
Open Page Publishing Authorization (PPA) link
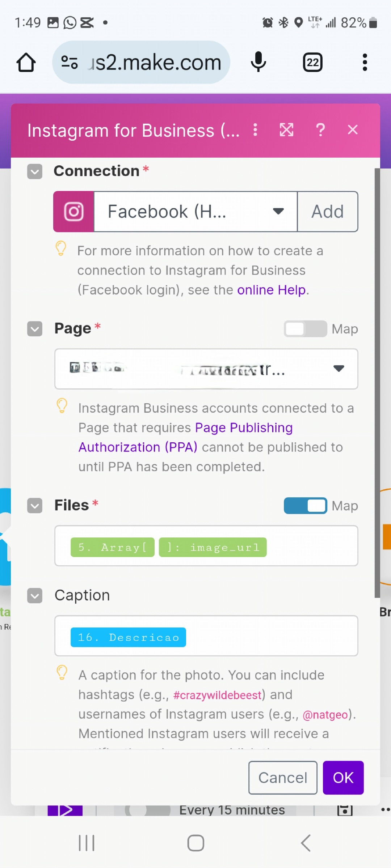pos(185,438)
